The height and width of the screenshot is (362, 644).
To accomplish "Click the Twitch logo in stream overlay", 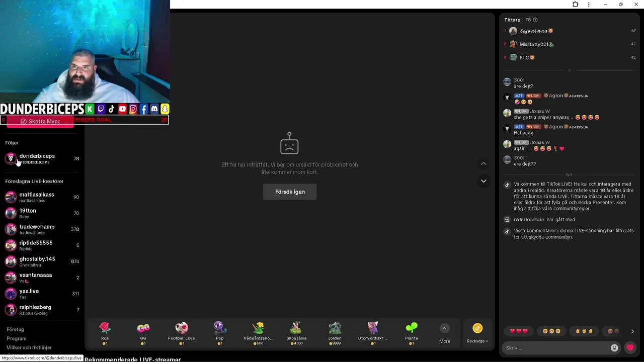I will tap(101, 109).
